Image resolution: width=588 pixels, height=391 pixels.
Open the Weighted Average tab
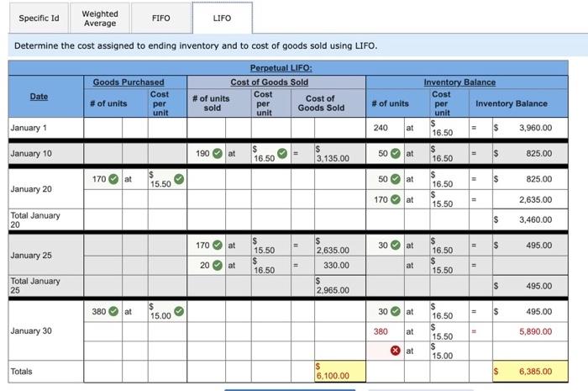pyautogui.click(x=100, y=18)
